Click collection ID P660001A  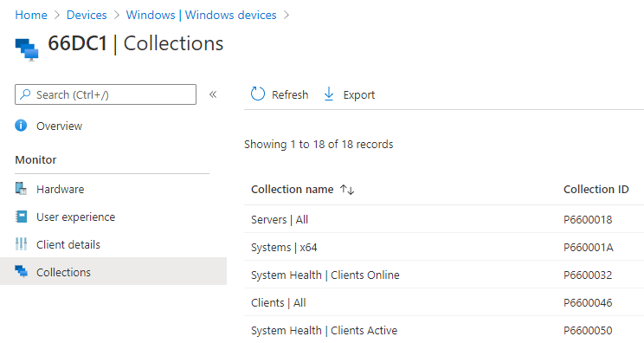pos(588,248)
